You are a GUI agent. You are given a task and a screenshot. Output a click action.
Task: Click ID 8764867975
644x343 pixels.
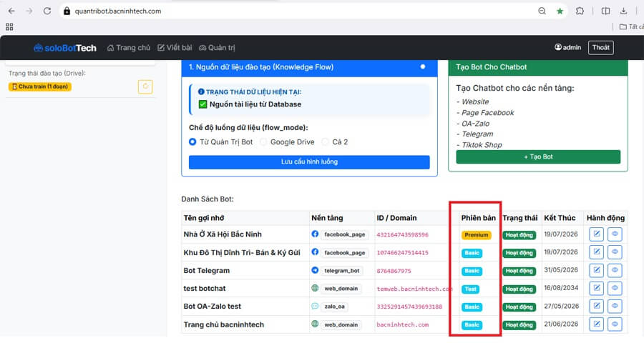tap(394, 272)
